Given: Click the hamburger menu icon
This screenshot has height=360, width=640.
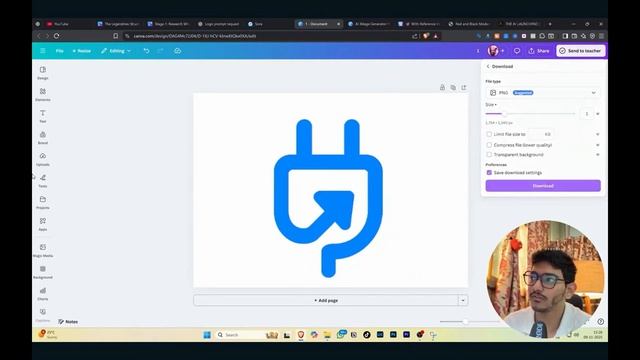Looking at the screenshot, I should click(42, 51).
